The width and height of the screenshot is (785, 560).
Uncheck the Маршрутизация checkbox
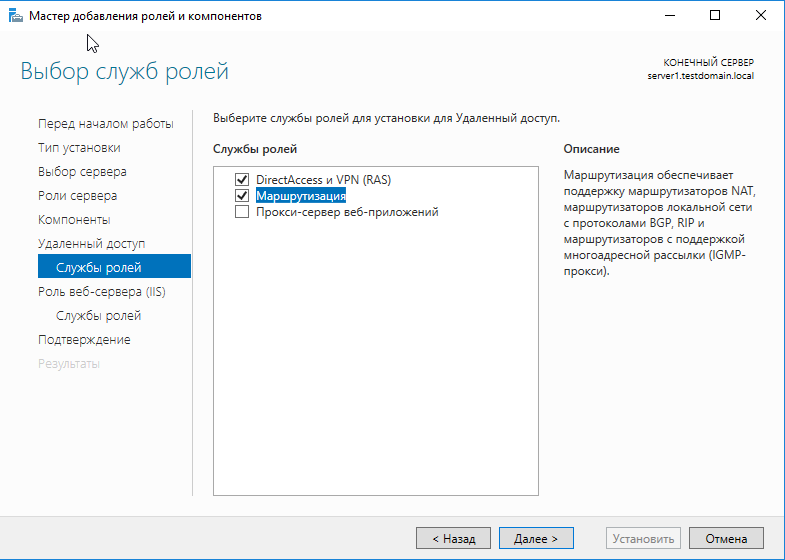[x=241, y=196]
